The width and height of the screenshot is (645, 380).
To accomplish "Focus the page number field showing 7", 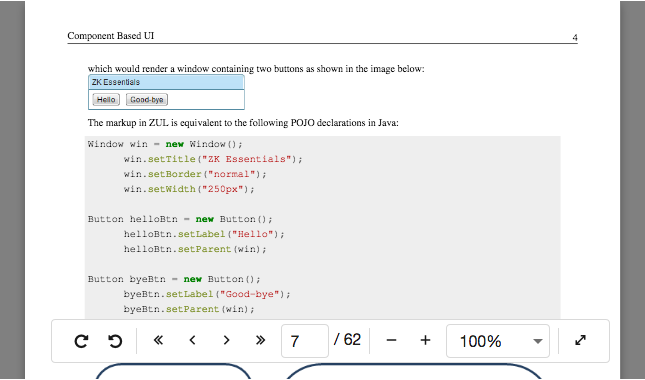I will coord(305,341).
